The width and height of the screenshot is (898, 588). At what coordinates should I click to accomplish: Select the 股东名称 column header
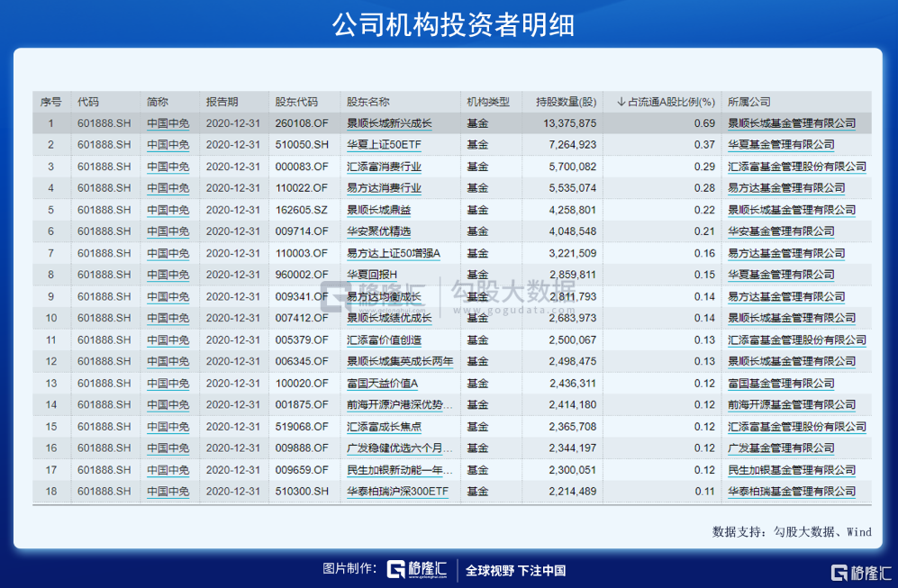click(x=367, y=102)
